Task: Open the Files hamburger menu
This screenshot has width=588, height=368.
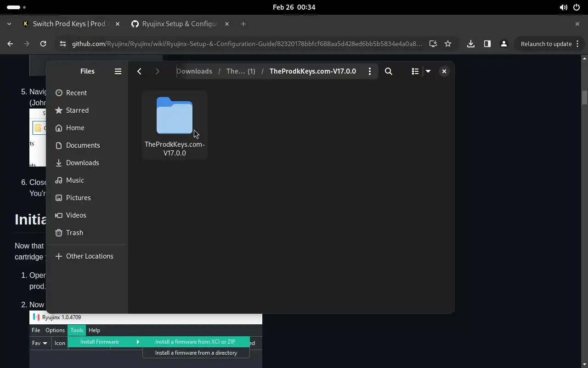Action: click(x=118, y=71)
